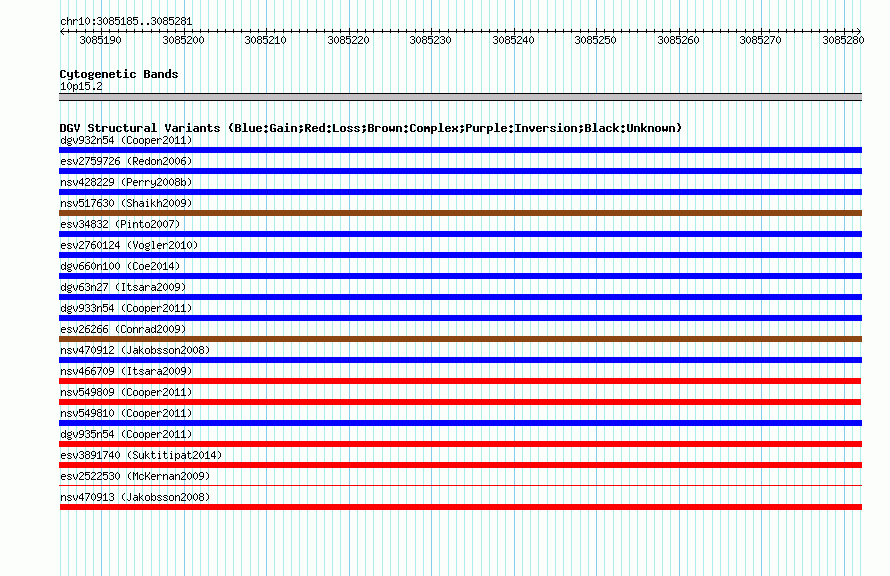The height and width of the screenshot is (576, 890).
Task: Click ruler position 3085230
Action: (430, 40)
